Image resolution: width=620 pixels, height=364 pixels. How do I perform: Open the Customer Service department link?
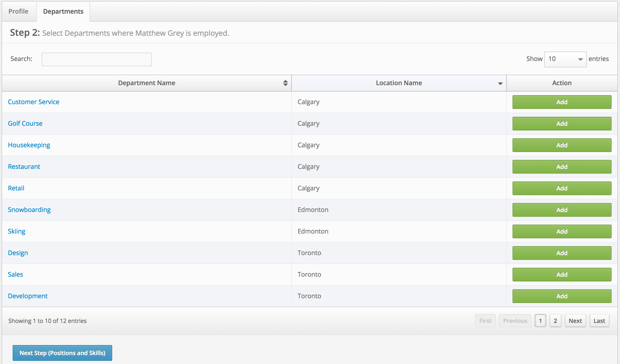pos(33,102)
